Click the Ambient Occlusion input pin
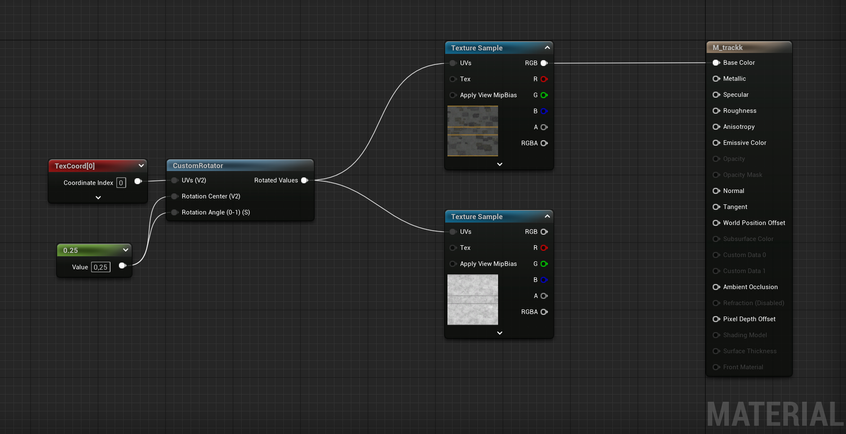The height and width of the screenshot is (434, 846). 716,287
